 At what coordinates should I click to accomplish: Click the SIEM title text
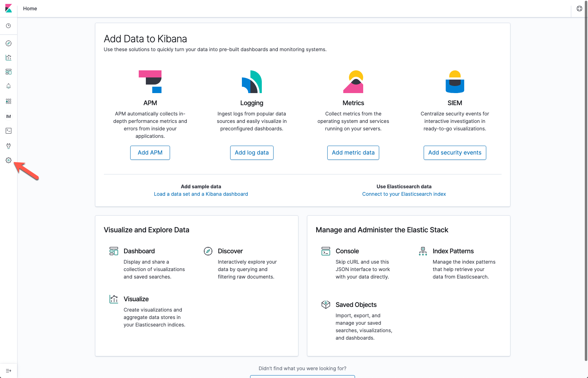pyautogui.click(x=455, y=103)
